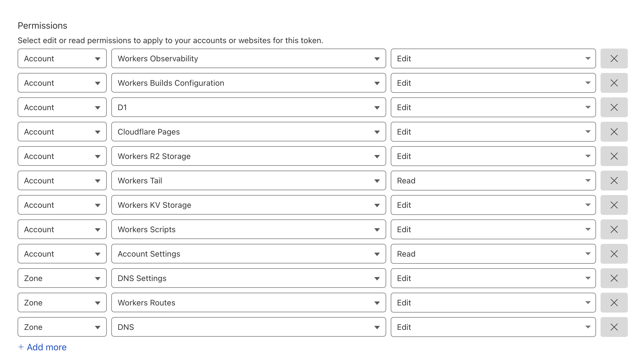Change Account Settings access level from Read

(493, 254)
